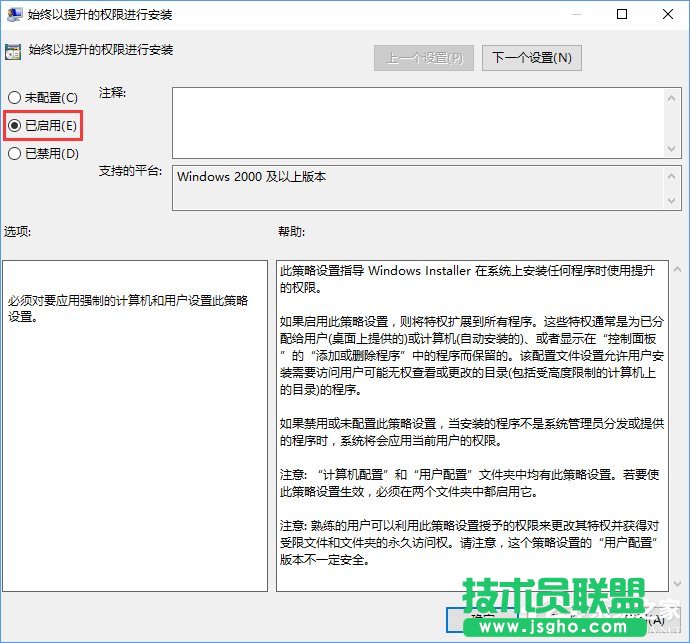Click the comment box scroll down arrow
Viewport: 690px width, 643px height.
click(x=671, y=148)
